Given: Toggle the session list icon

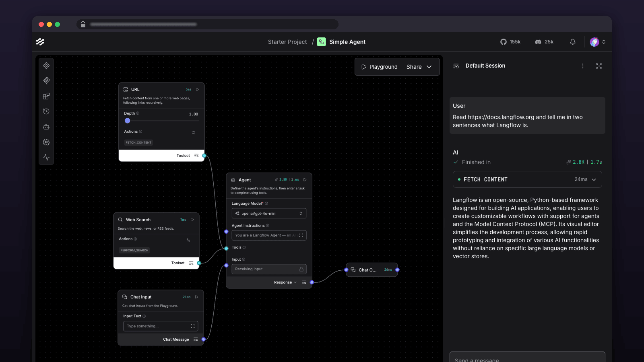Looking at the screenshot, I should [456, 66].
